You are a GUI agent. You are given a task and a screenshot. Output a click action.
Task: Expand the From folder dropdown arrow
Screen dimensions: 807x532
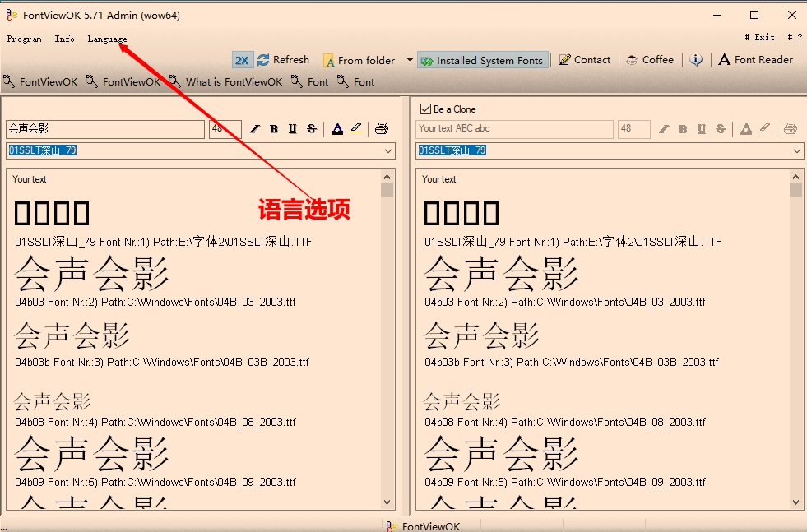(410, 60)
